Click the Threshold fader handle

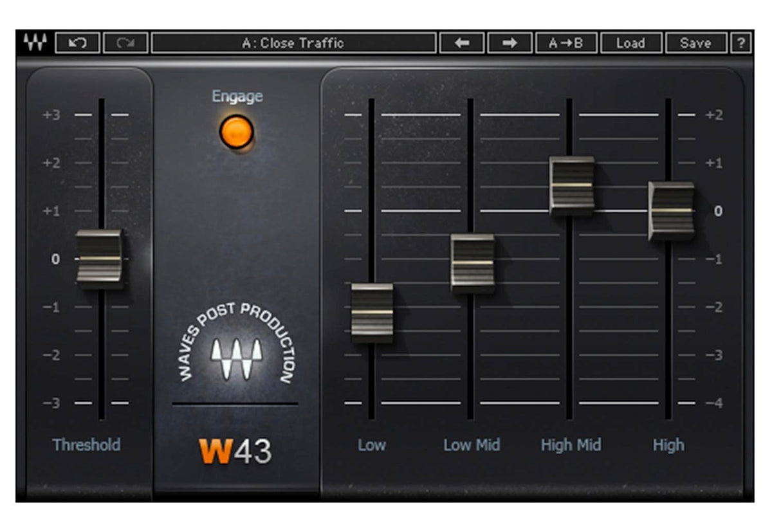coord(99,259)
